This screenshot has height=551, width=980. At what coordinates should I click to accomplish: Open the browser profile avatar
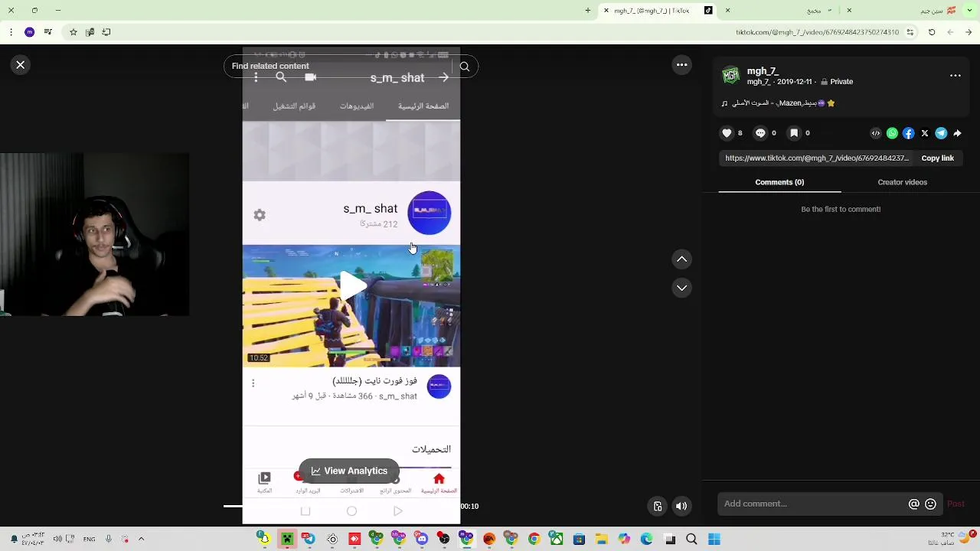click(29, 32)
